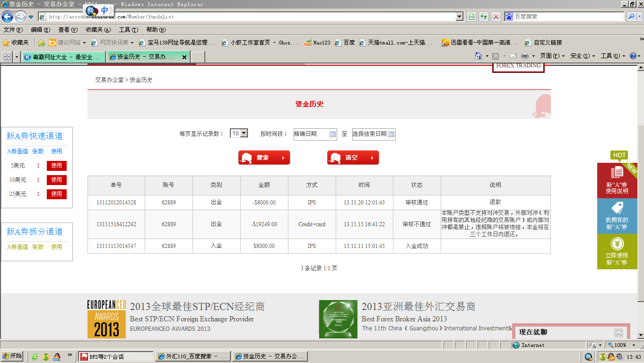The height and width of the screenshot is (363, 644).
Task: Open the 百度 favorites bar link
Action: 345,43
